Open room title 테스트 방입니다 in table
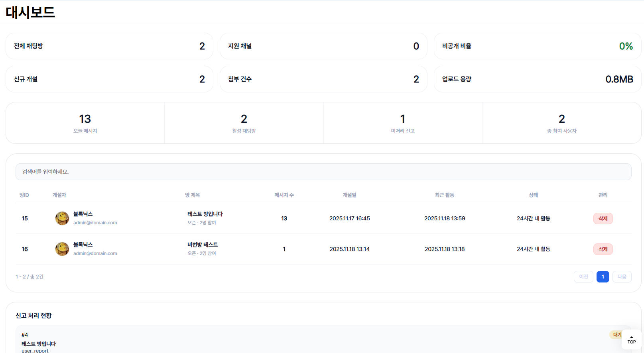Screen dimensions: 644x353 point(205,214)
